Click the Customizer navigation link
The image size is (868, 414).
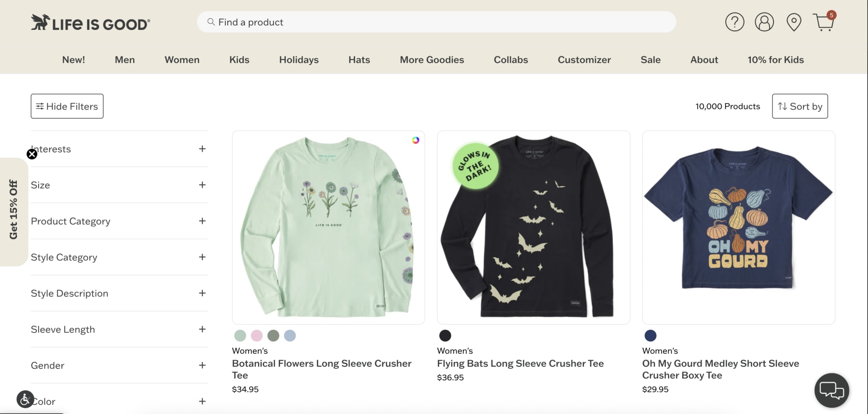[x=584, y=60]
